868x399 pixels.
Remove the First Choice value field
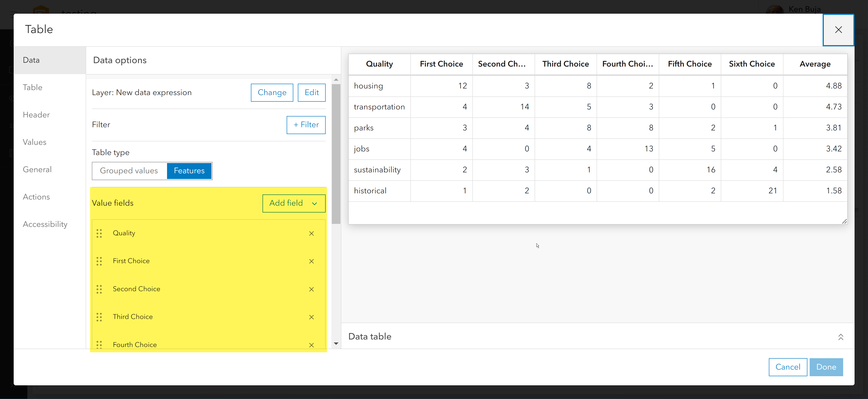311,261
